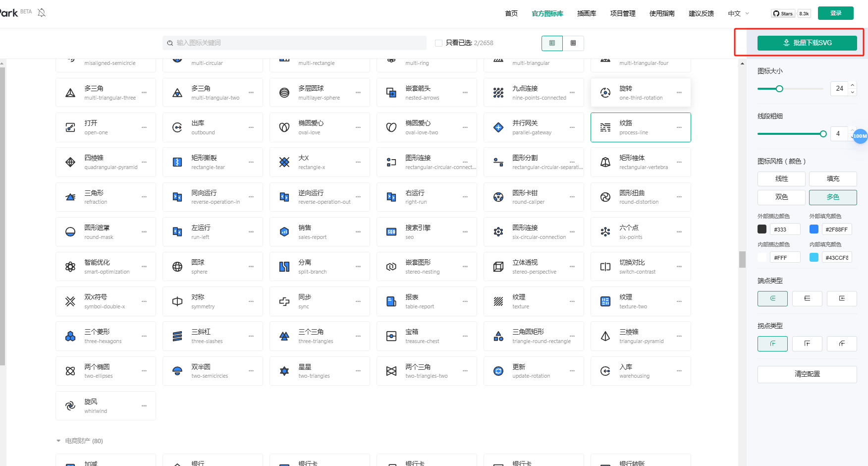
Task: Select the warehousing icon
Action: coord(641,371)
